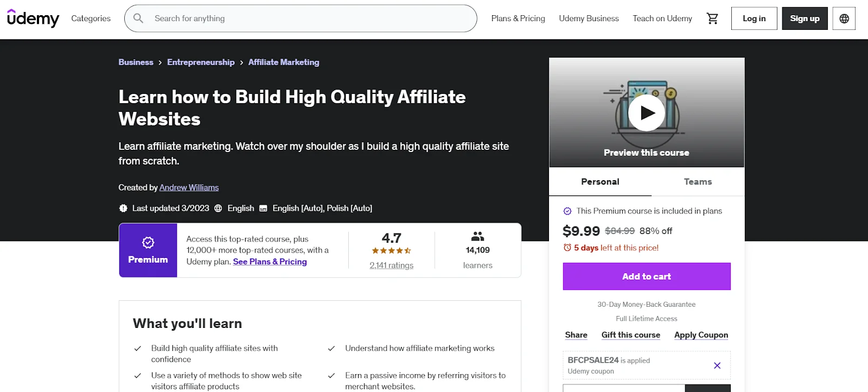Open the shopping cart
This screenshot has width=868, height=392.
click(x=712, y=18)
